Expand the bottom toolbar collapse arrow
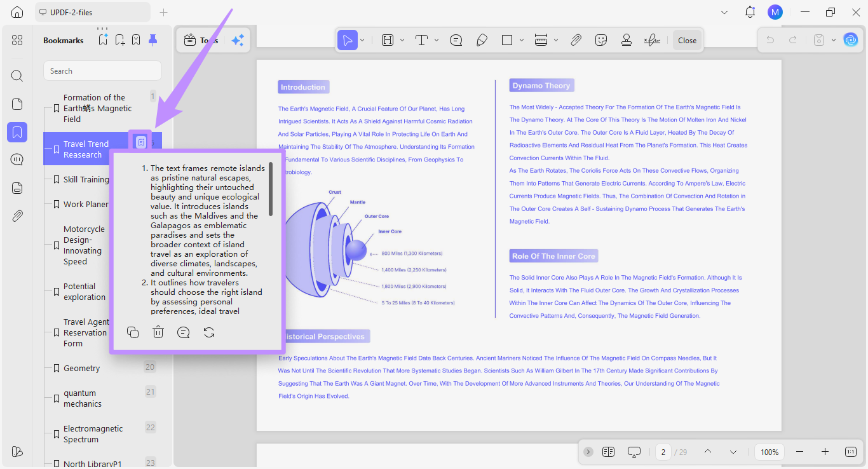868x469 pixels. tap(588, 452)
